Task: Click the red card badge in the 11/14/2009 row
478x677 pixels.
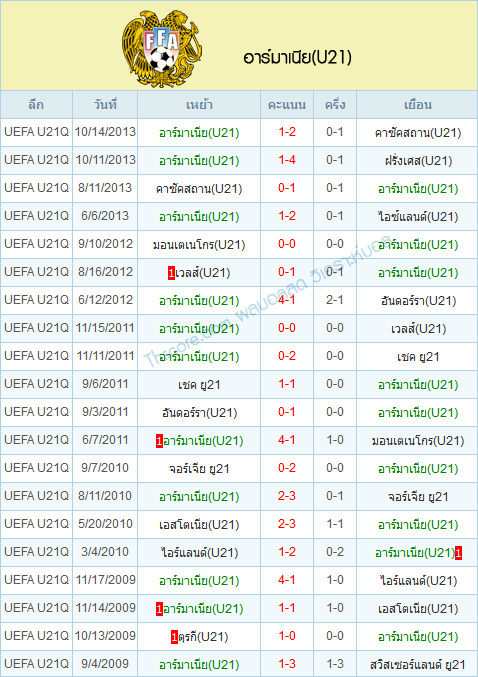Action: (x=159, y=609)
